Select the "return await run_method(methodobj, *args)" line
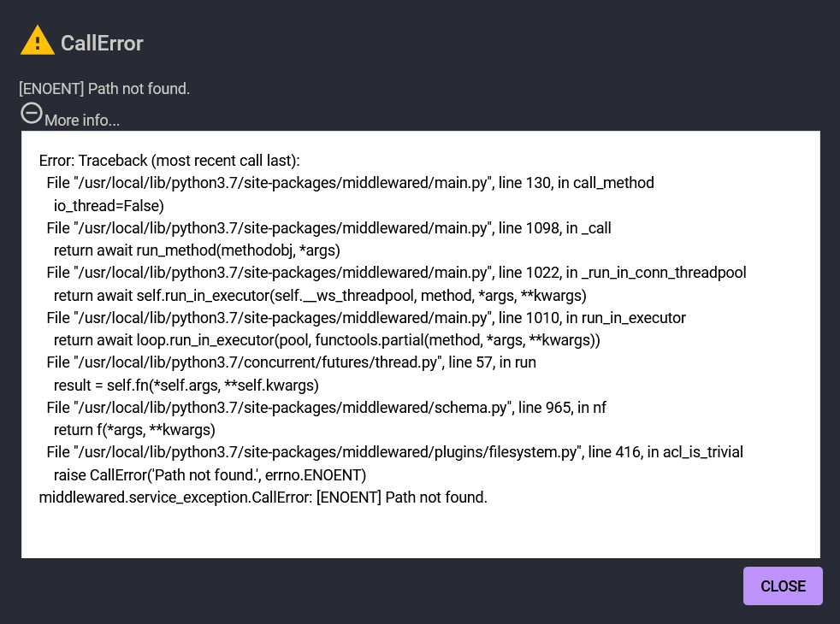Image resolution: width=840 pixels, height=624 pixels. [x=197, y=250]
